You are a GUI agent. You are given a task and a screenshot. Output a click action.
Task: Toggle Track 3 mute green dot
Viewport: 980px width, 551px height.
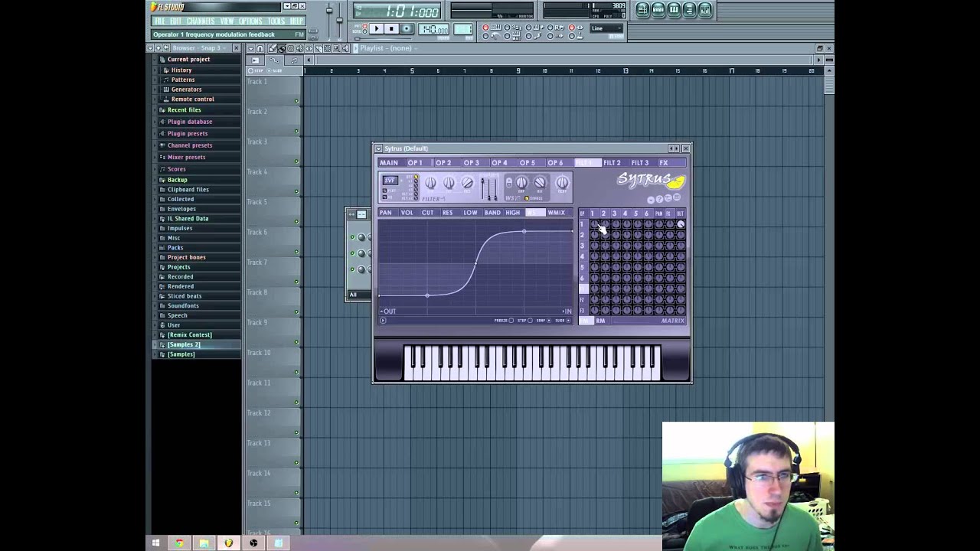click(296, 161)
